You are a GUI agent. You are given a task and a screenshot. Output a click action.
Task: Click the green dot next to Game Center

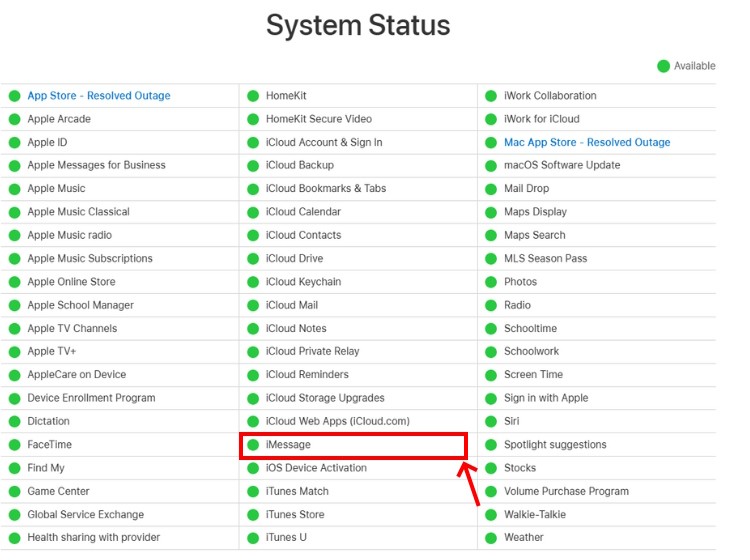click(15, 491)
